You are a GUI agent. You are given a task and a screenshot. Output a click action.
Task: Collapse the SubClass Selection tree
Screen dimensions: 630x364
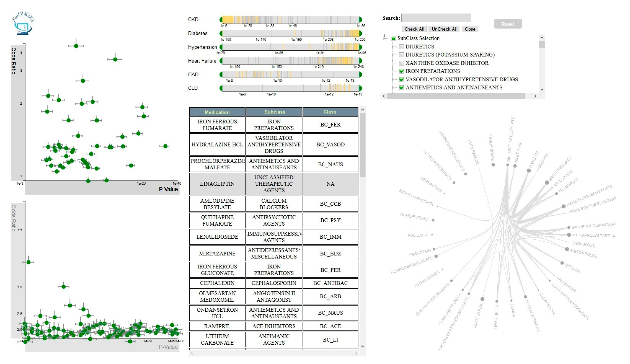385,38
